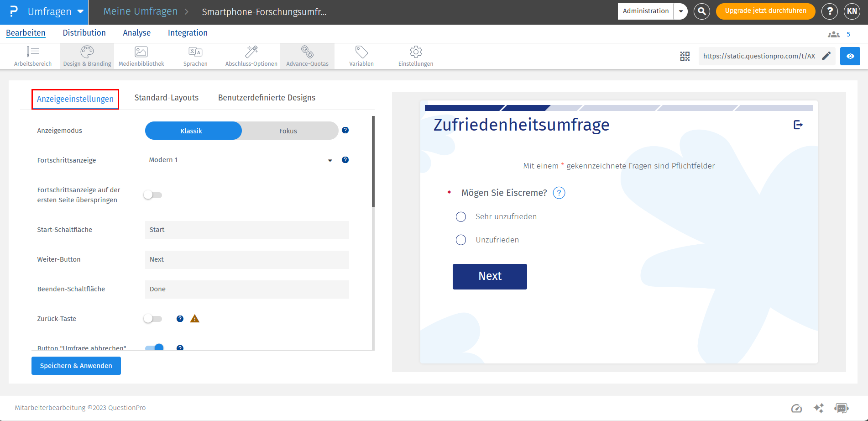Open the Einstellungen gear icon
The height and width of the screenshot is (421, 868).
point(415,56)
